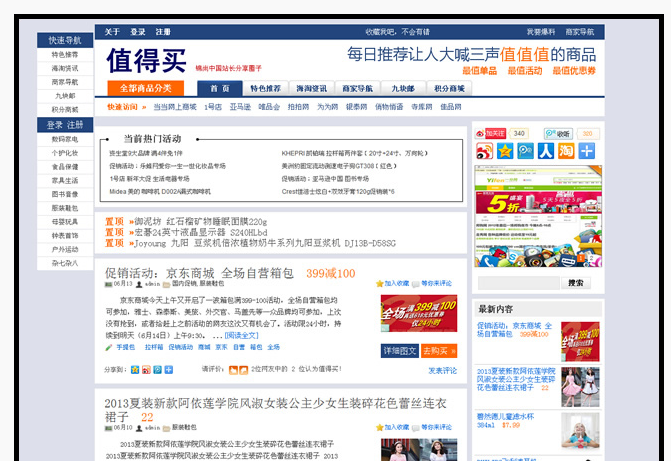This screenshot has width=671, height=461.
Task: Click 我要爆料 in top bar
Action: pyautogui.click(x=540, y=32)
